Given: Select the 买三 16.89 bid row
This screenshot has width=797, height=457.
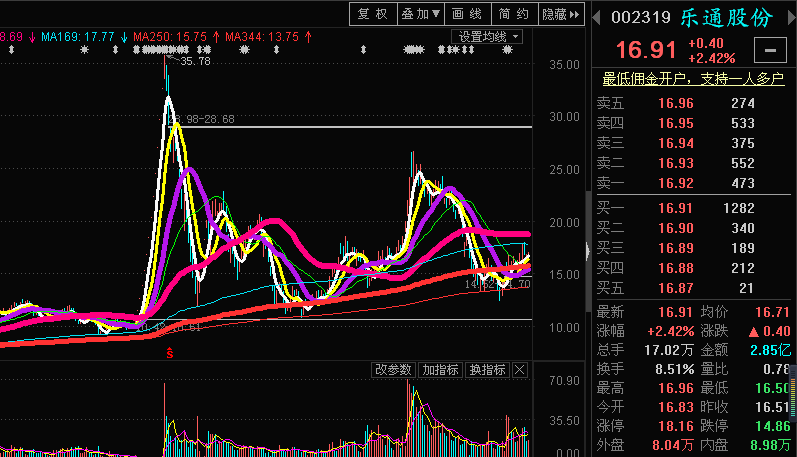Looking at the screenshot, I should [694, 248].
